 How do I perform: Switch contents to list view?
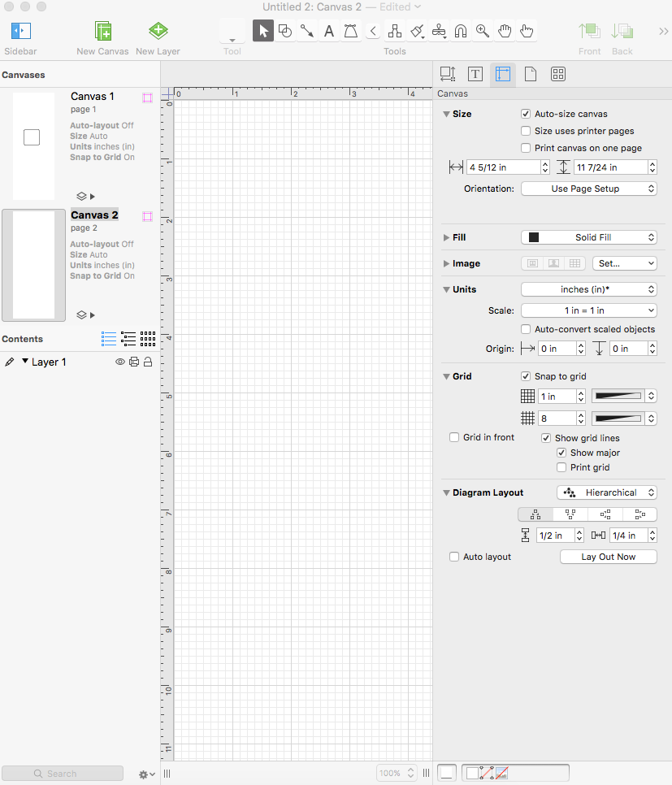pos(109,339)
